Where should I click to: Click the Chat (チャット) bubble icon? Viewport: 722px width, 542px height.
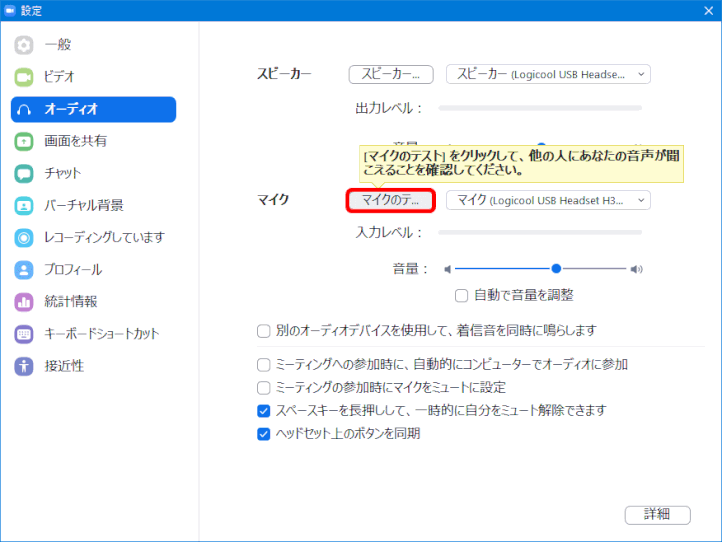tap(23, 174)
